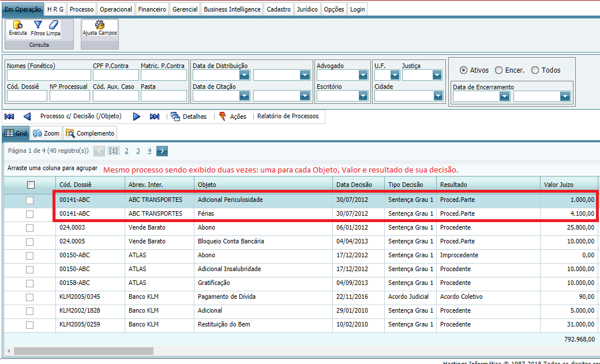Switch to the Complemento view tab
This screenshot has height=364, width=600.
pos(90,133)
